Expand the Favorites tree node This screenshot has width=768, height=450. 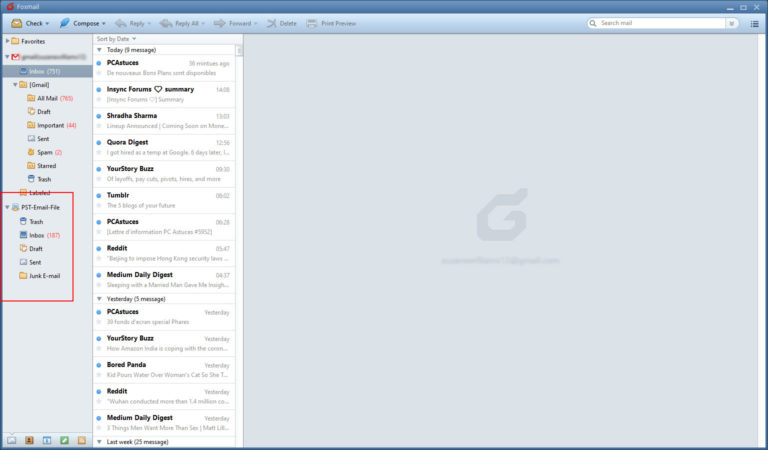coord(7,41)
